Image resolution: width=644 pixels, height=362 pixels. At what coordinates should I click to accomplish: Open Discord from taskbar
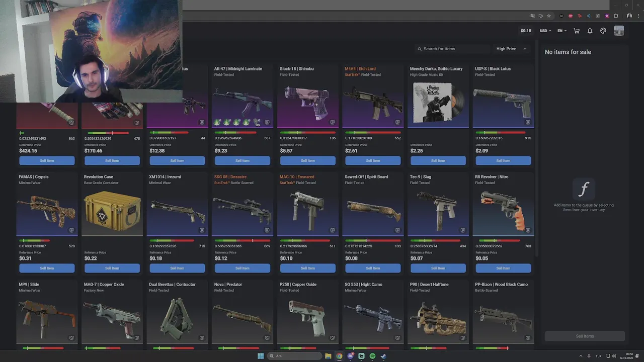tap(350, 356)
